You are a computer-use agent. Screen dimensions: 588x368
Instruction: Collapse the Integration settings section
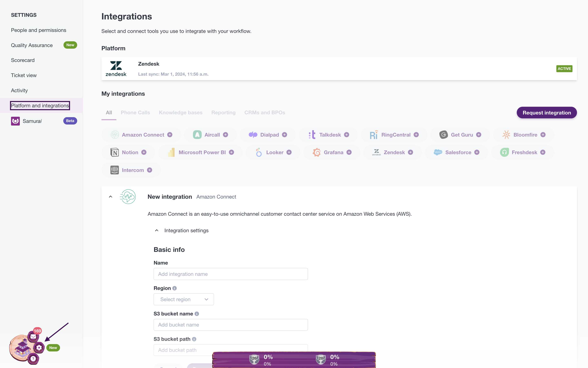click(157, 230)
